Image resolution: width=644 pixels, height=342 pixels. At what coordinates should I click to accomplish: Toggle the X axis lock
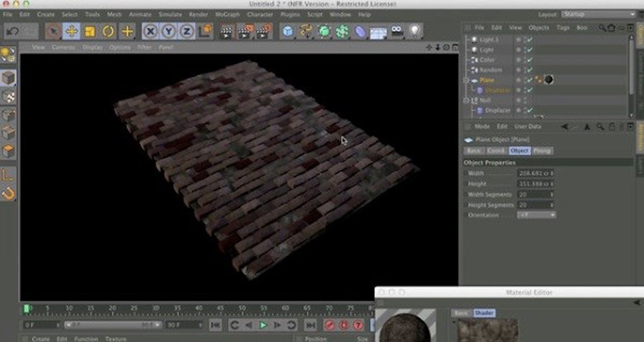click(150, 32)
